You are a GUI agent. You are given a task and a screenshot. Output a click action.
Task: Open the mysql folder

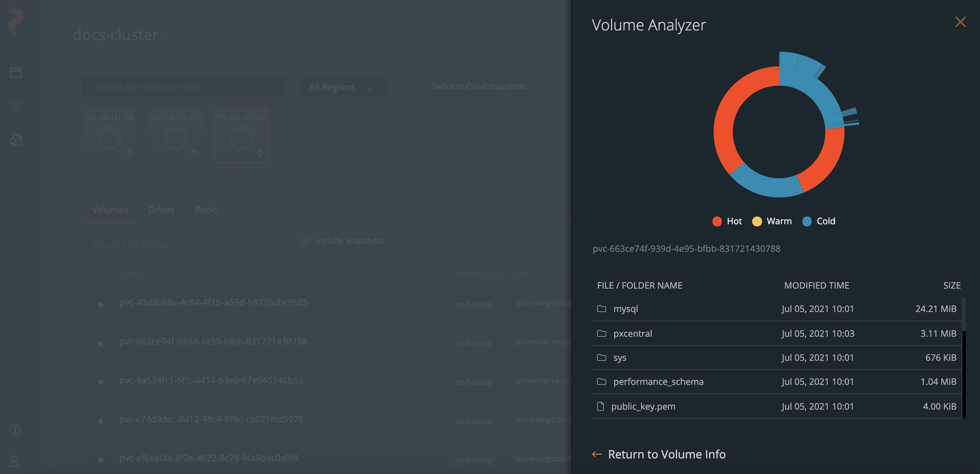coord(626,308)
